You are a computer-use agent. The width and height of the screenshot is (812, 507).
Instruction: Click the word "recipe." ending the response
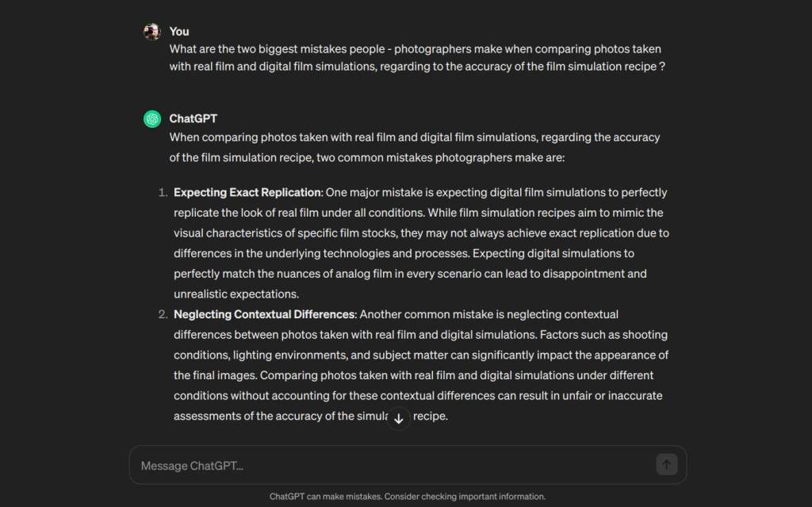click(431, 416)
